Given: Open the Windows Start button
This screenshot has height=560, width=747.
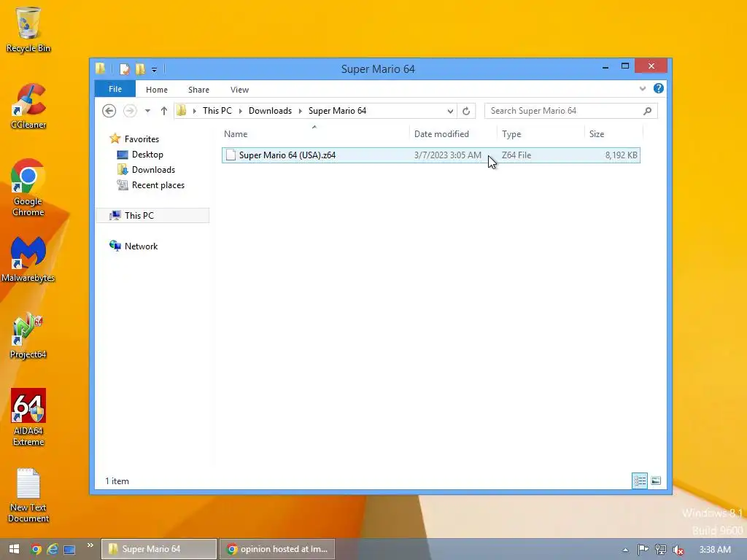Looking at the screenshot, I should [14, 549].
